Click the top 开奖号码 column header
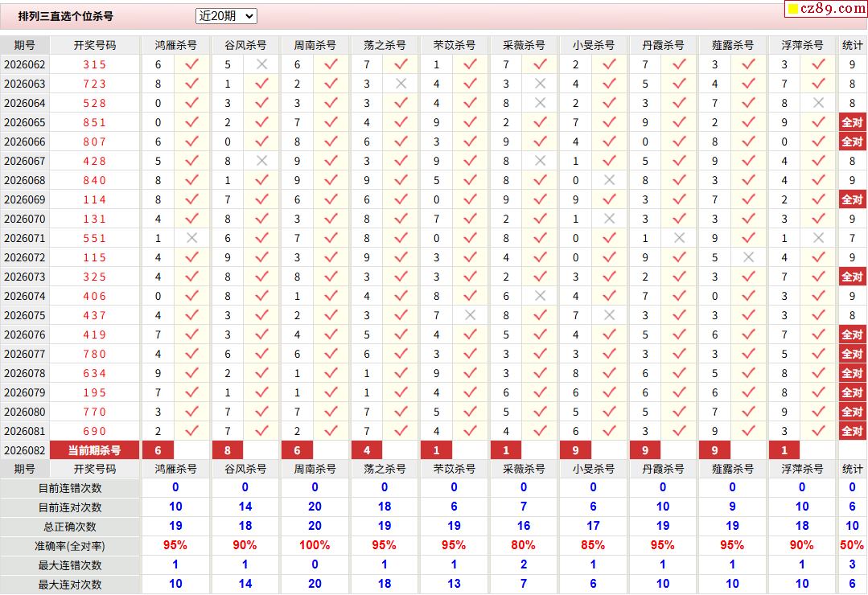868x595 pixels. (x=95, y=45)
